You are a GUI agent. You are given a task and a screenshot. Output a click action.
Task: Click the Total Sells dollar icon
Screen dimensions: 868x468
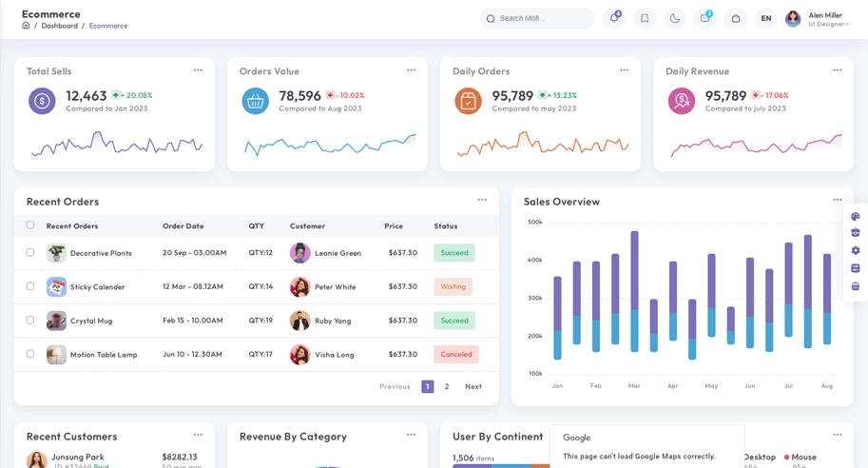pos(42,101)
